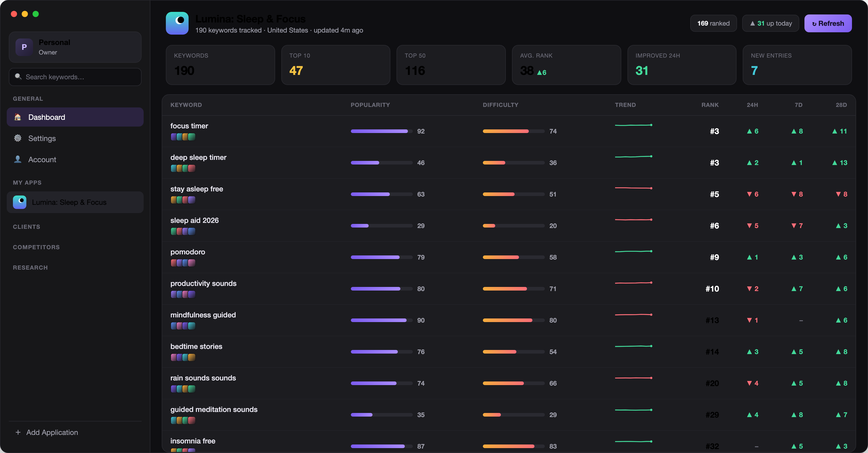Image resolution: width=868 pixels, height=453 pixels.
Task: Click competitor app icons under pomodoro
Action: tap(183, 263)
